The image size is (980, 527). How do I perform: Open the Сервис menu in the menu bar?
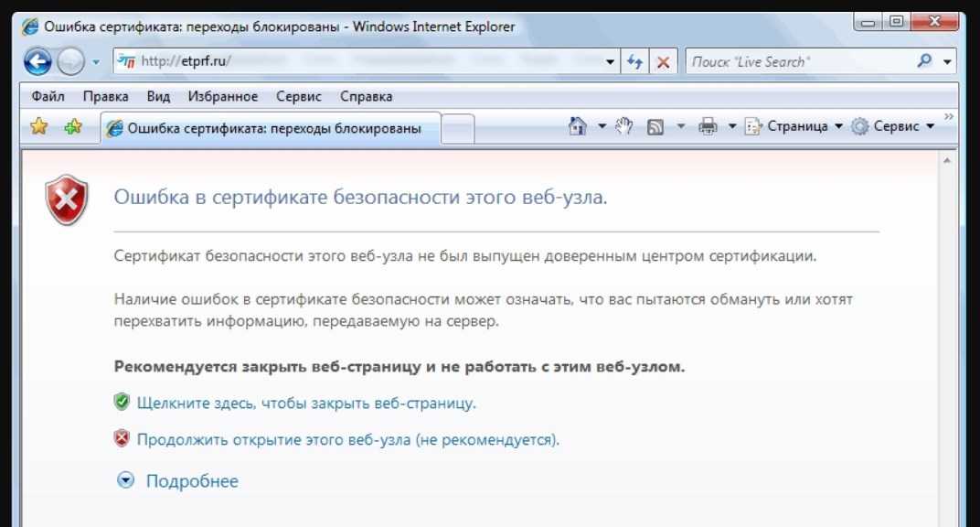[x=299, y=96]
